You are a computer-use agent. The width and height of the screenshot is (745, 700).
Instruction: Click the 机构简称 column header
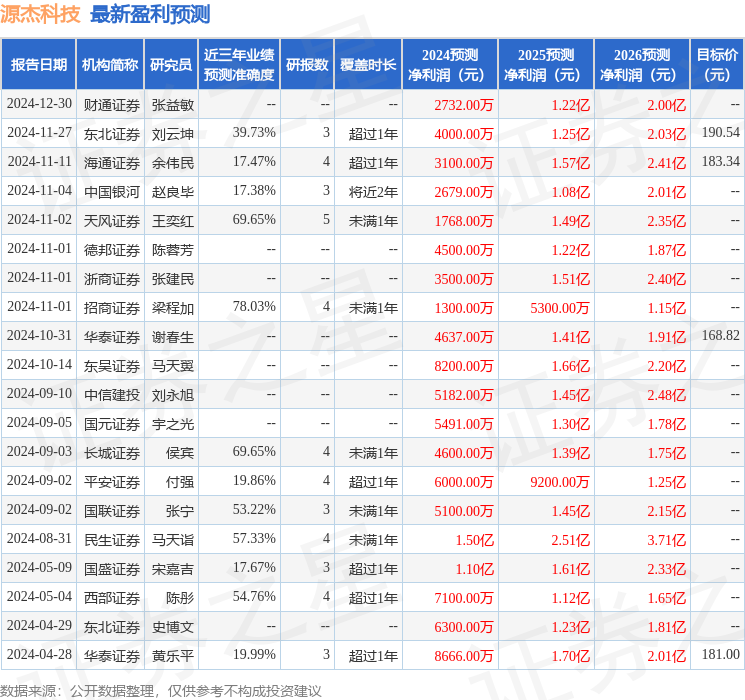(x=110, y=65)
